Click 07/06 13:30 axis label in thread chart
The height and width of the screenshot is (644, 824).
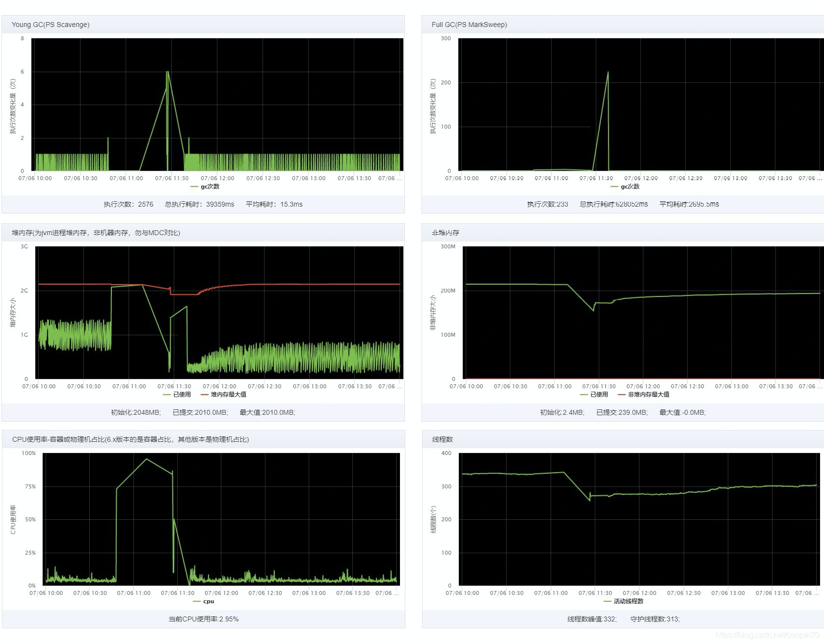point(772,593)
